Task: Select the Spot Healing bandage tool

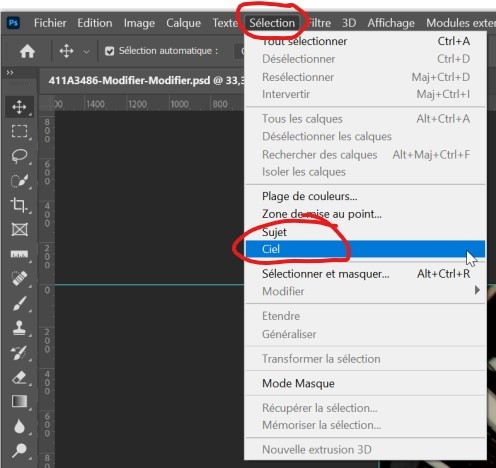Action: point(19,278)
